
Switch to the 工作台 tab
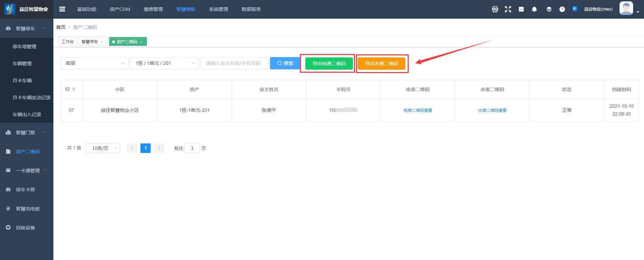pyautogui.click(x=68, y=41)
